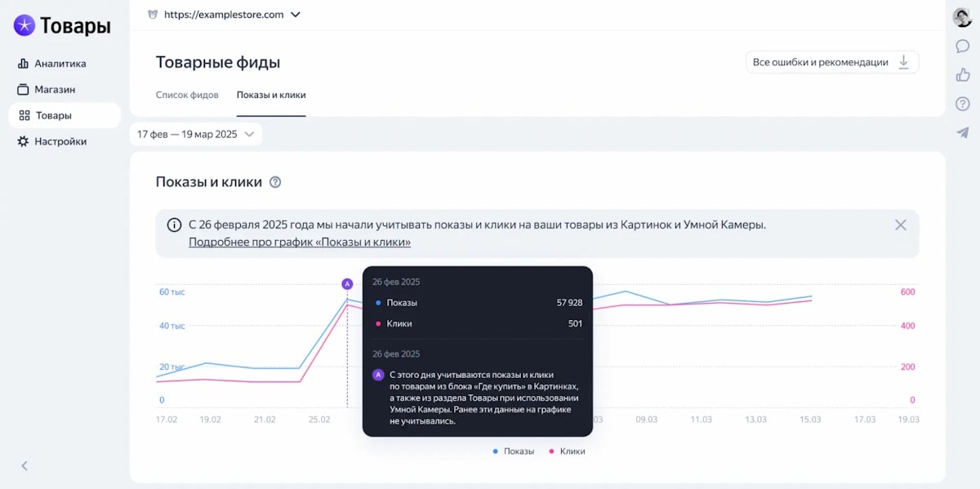Open the chat bubble icon in right rail
Image resolution: width=980 pixels, height=489 pixels.
962,47
